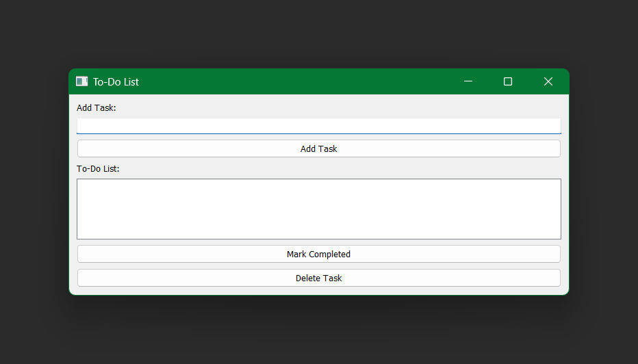
Task: Maximize the To-Do List window
Action: 508,81
